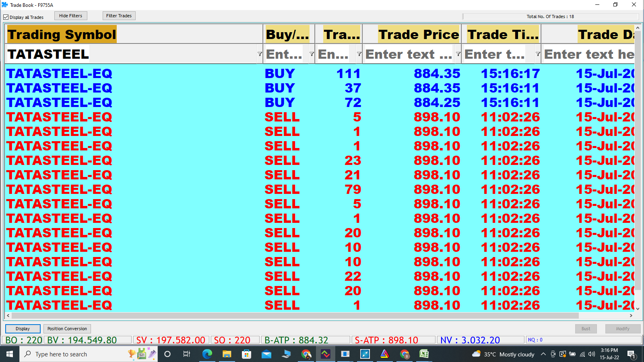Click the Trade Time column header
The image size is (644, 362).
click(x=501, y=34)
